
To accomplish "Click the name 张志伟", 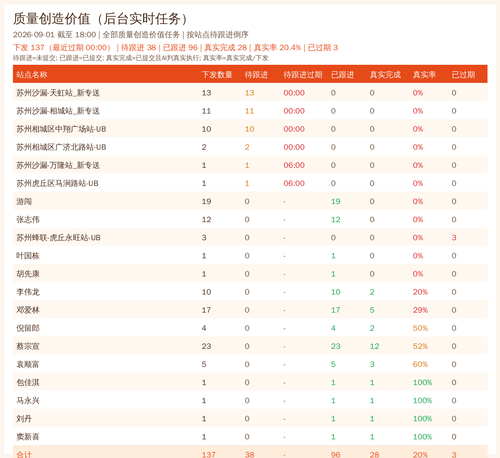I will (28, 219).
